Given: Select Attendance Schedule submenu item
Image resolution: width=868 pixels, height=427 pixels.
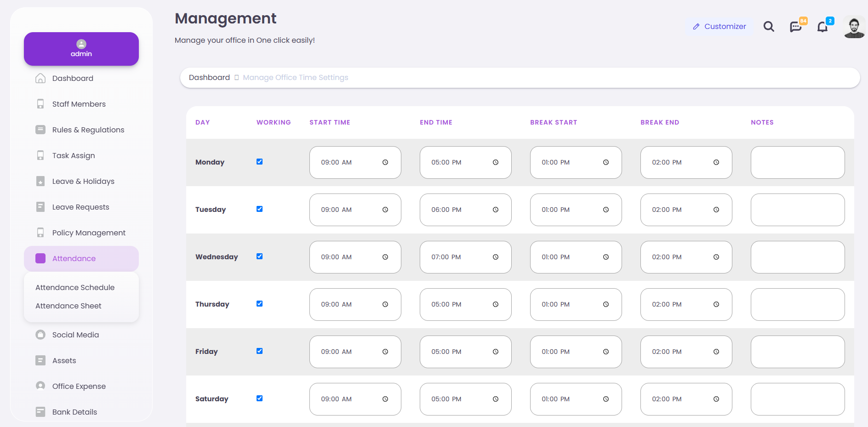Looking at the screenshot, I should coord(75,287).
